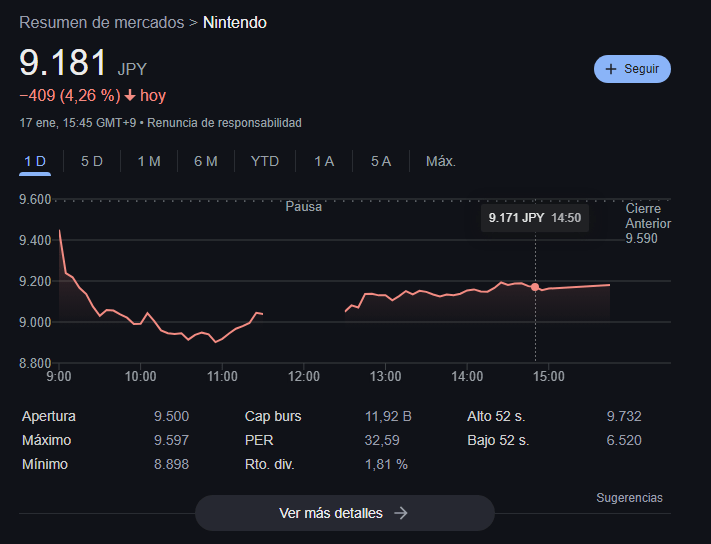Click the Mínimo label
This screenshot has width=711, height=544.
[x=45, y=464]
